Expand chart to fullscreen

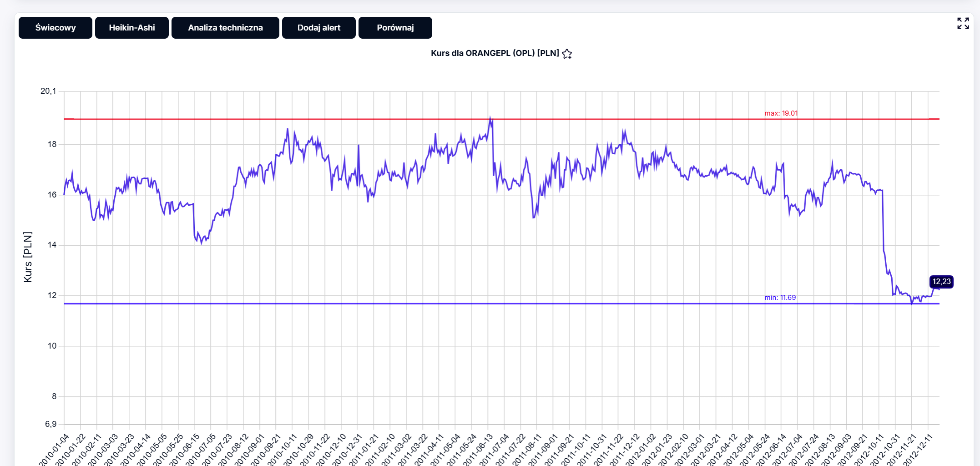963,23
